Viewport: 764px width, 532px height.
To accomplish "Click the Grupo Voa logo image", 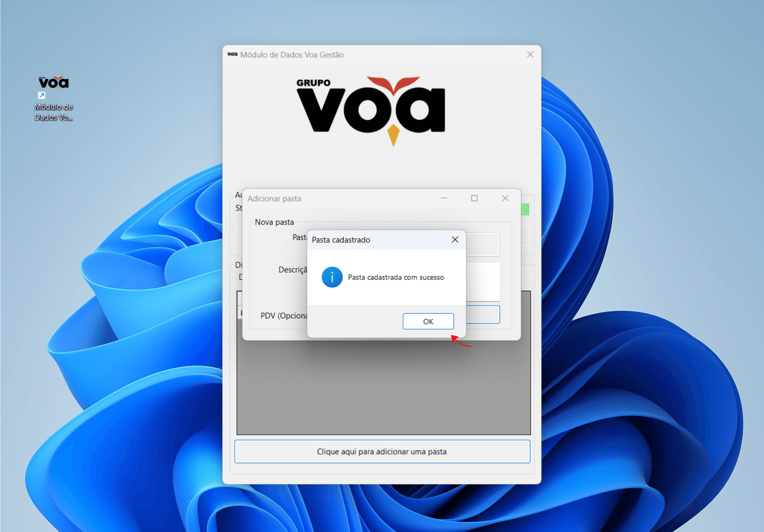I will pos(371,111).
